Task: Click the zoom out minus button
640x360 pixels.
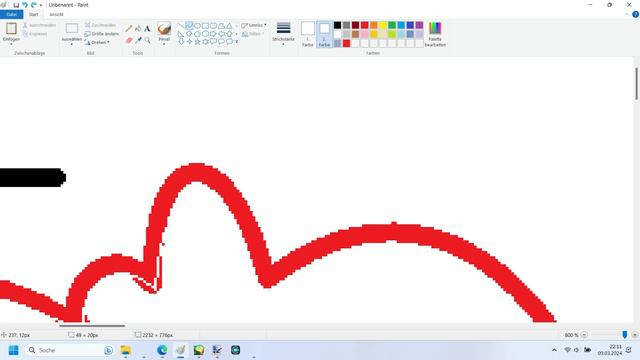Action: (584, 335)
